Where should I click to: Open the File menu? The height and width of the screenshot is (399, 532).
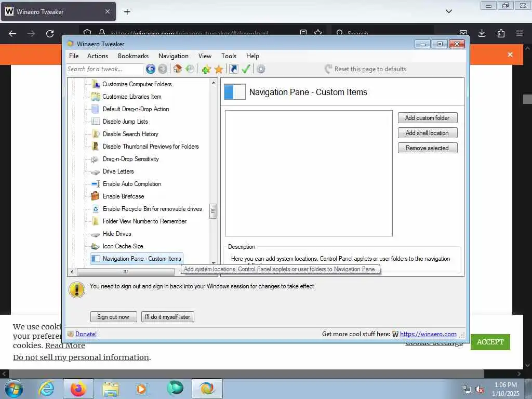(74, 56)
